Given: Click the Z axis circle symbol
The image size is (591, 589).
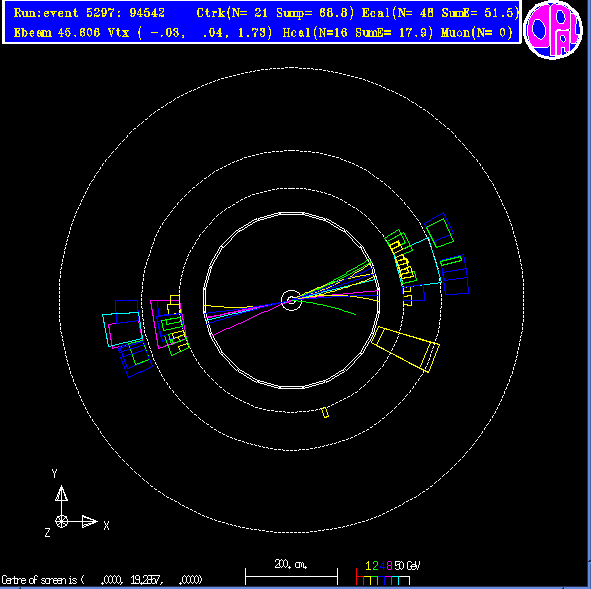Looking at the screenshot, I should click(61, 522).
